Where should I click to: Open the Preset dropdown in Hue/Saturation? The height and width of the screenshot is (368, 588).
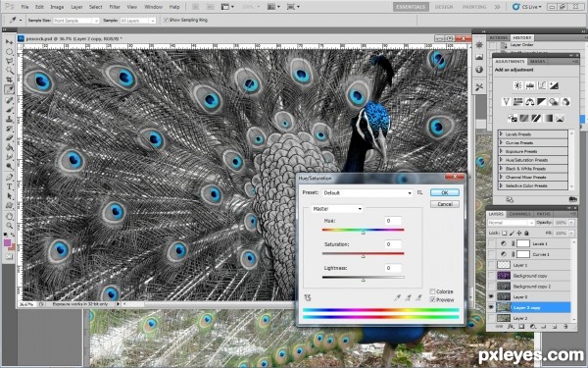point(367,193)
